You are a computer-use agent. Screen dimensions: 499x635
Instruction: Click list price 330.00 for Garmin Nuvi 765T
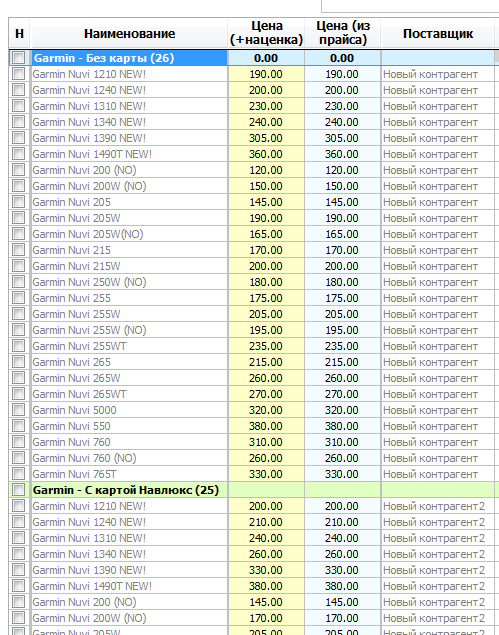pyautogui.click(x=342, y=474)
